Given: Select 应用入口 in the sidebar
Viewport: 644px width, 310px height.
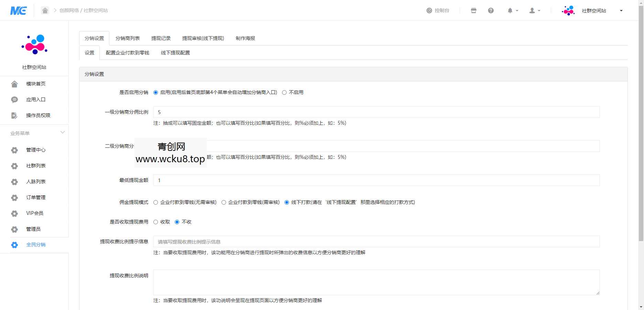Looking at the screenshot, I should tap(36, 99).
